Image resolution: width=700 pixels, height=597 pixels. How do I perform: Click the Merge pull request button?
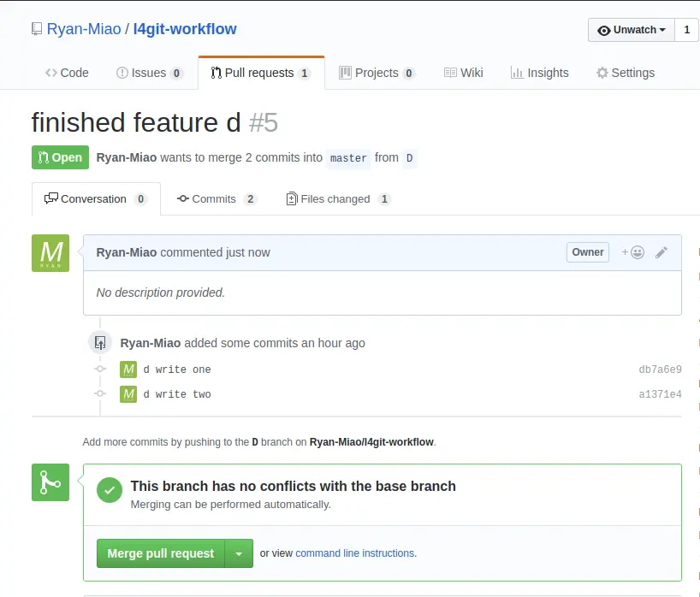pyautogui.click(x=161, y=553)
